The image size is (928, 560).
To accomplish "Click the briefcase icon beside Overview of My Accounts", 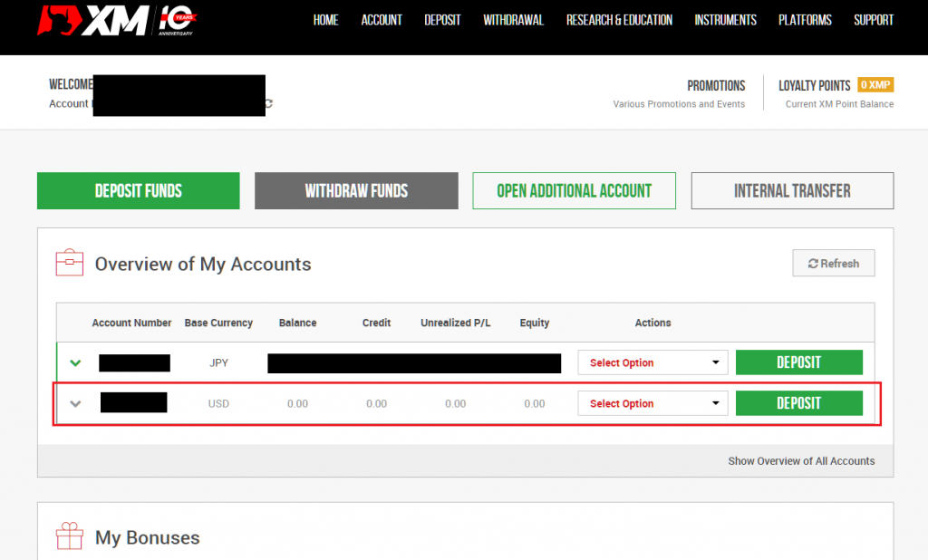I will coord(70,264).
